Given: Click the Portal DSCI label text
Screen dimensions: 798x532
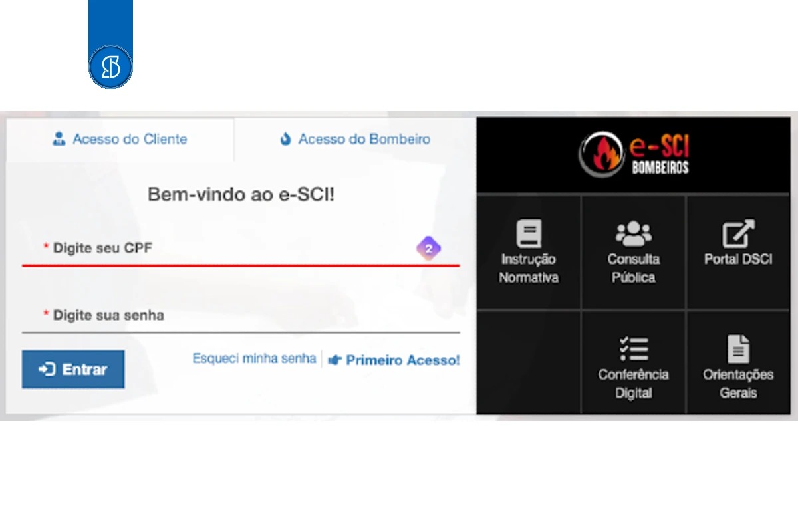Looking at the screenshot, I should (738, 259).
